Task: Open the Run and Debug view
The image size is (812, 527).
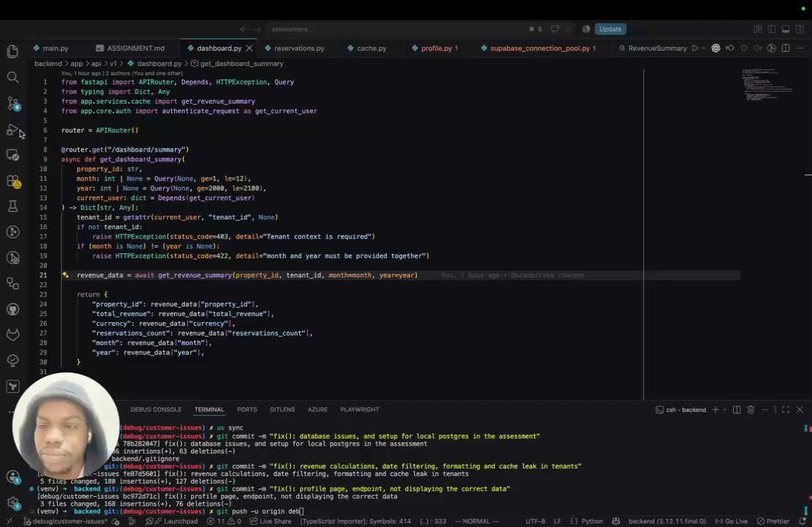Action: (13, 130)
